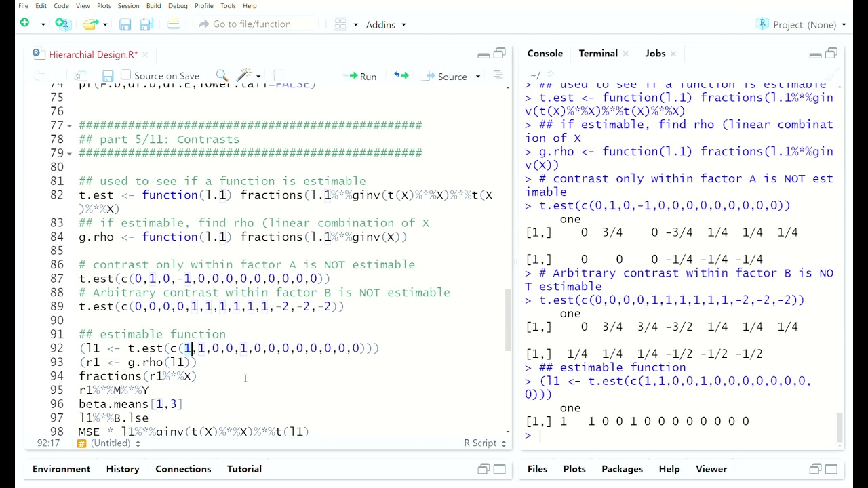Click the Open File folder icon
This screenshot has width=868, height=488.
[90, 24]
